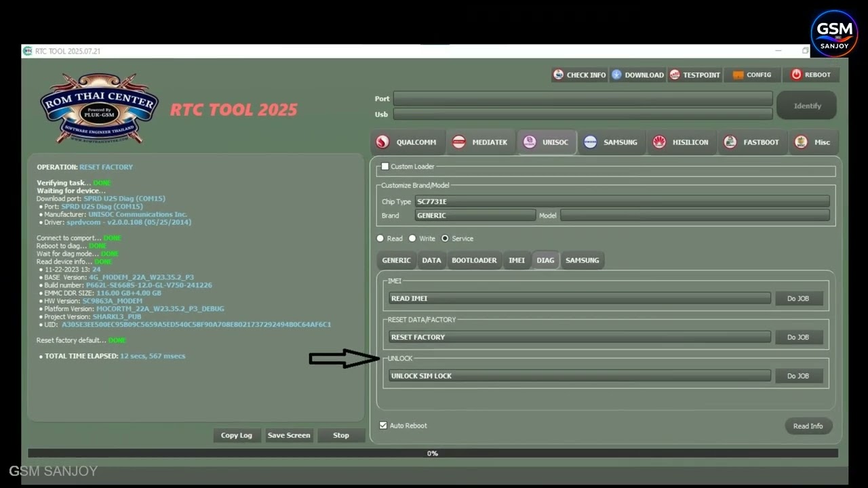This screenshot has width=868, height=488.
Task: Select the UNLOCK SIM LOCK operation field
Action: click(580, 375)
